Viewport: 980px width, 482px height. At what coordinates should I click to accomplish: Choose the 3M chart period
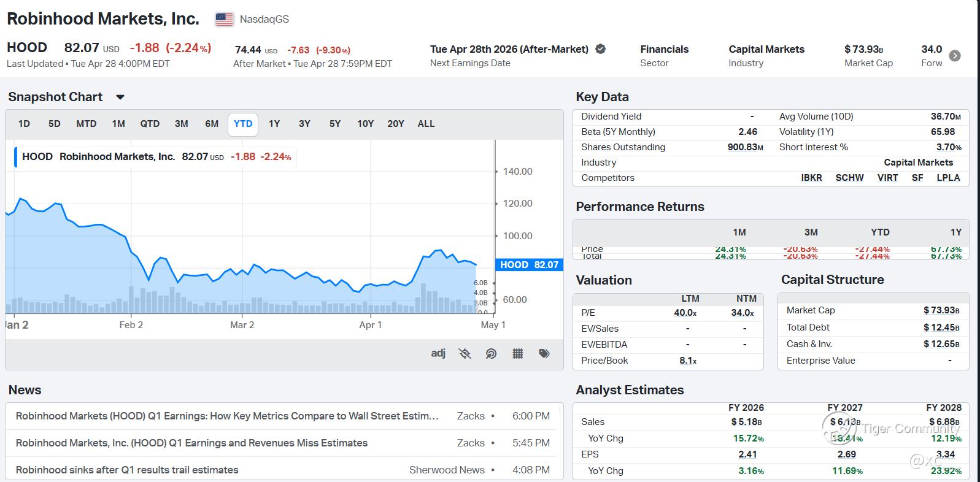[181, 124]
